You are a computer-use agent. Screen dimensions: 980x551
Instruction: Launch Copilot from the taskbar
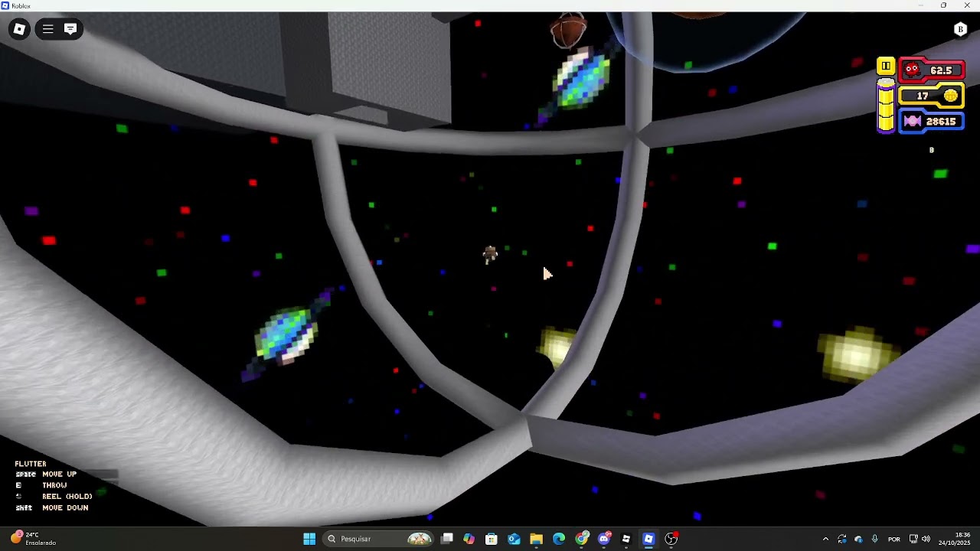point(469,539)
